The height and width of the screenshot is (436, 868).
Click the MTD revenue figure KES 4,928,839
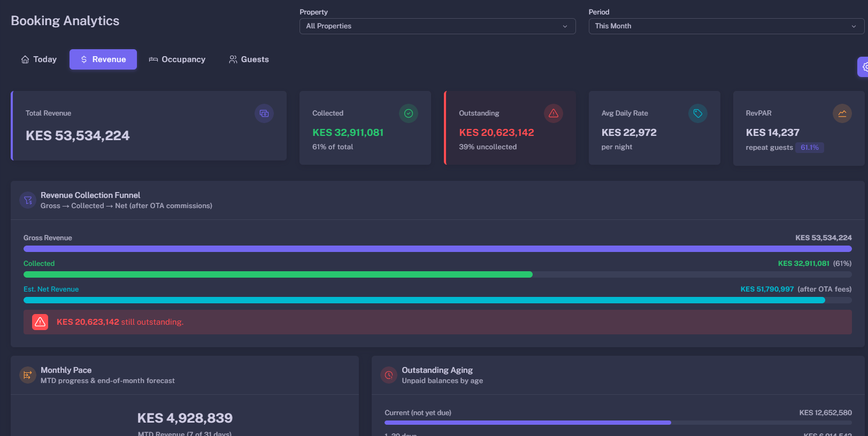click(x=185, y=418)
